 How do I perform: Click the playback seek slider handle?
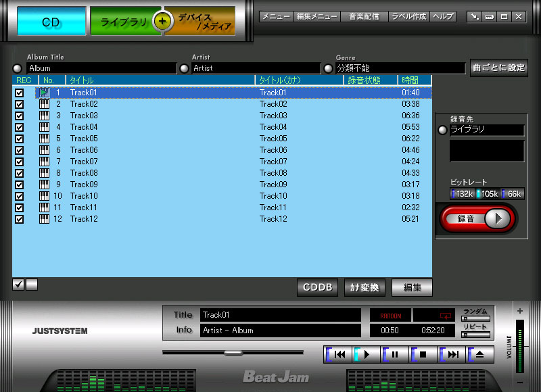(x=233, y=352)
